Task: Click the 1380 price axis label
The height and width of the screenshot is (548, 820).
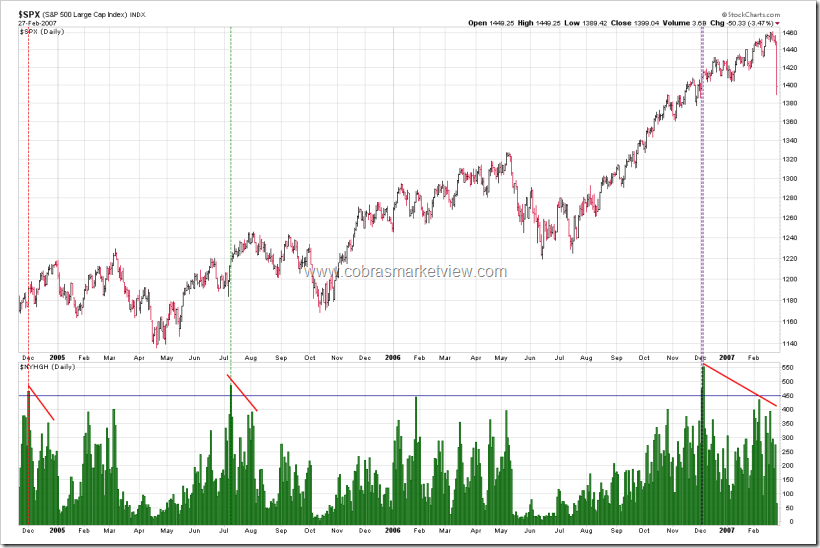Action: 790,104
